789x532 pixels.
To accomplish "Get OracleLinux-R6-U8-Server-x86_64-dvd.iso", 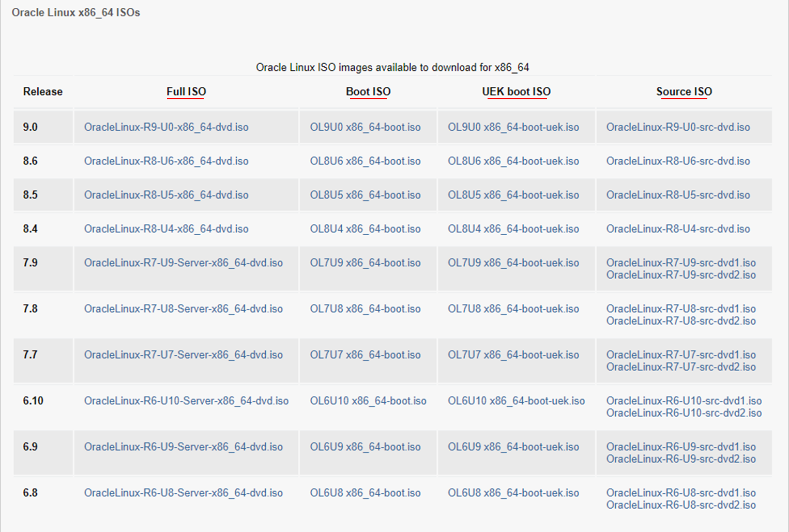I will 184,493.
